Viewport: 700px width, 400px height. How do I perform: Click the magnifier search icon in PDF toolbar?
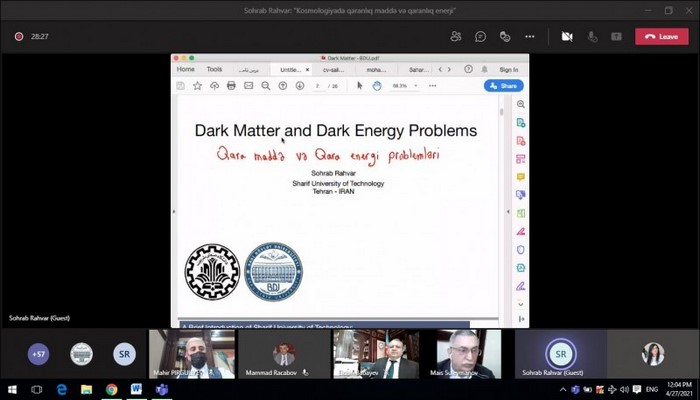click(x=265, y=86)
